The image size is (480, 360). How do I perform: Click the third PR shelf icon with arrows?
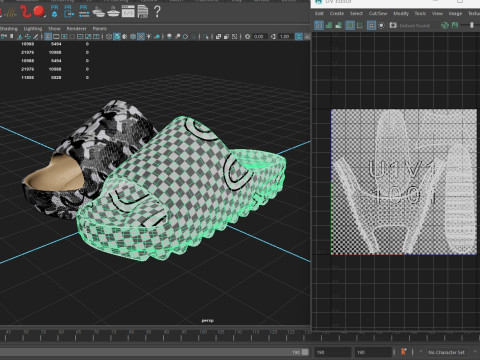tap(84, 11)
